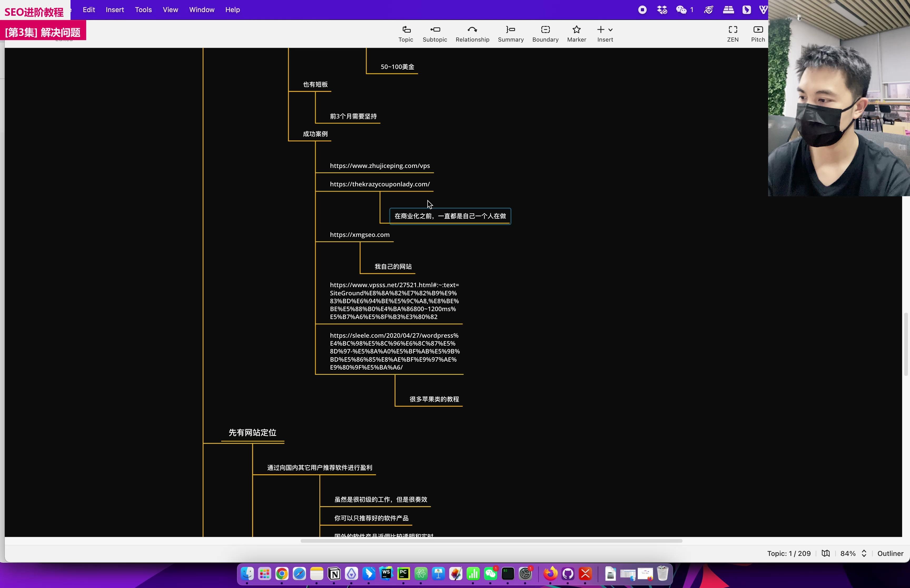Open Finder in the Dock
This screenshot has height=588, width=910.
click(247, 574)
